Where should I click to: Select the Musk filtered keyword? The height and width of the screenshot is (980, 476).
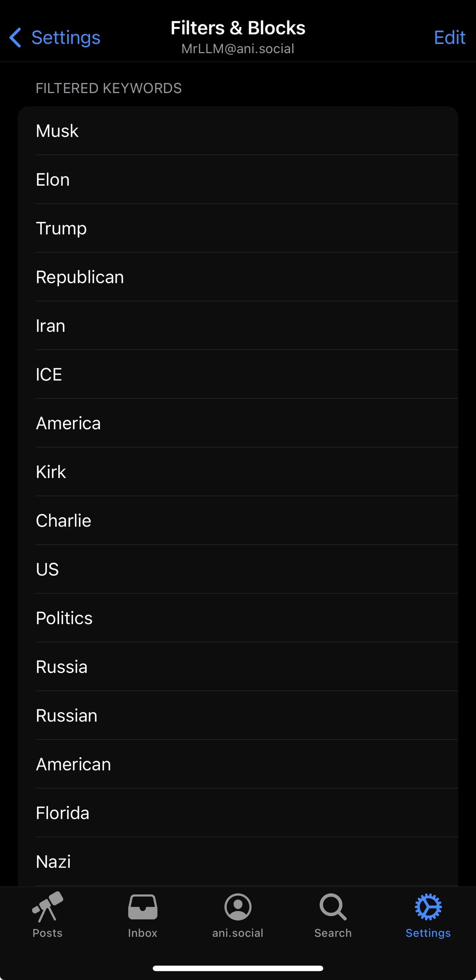pyautogui.click(x=238, y=131)
